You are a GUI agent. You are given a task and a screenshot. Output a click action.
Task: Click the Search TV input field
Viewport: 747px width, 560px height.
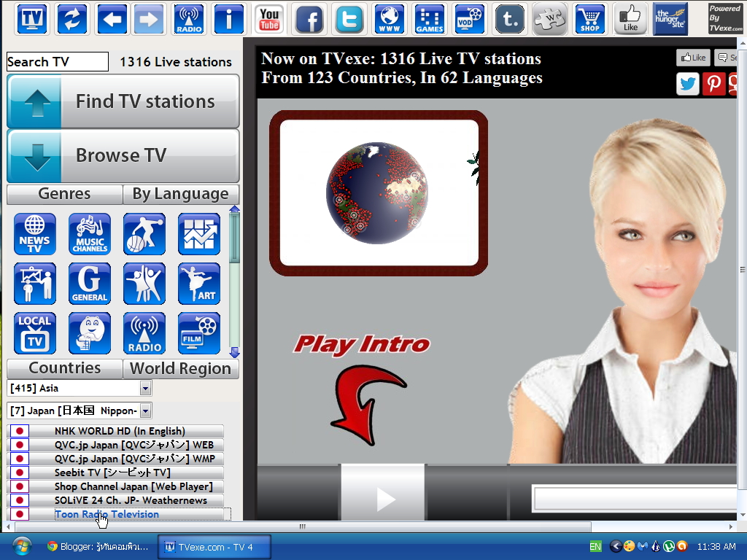click(57, 62)
